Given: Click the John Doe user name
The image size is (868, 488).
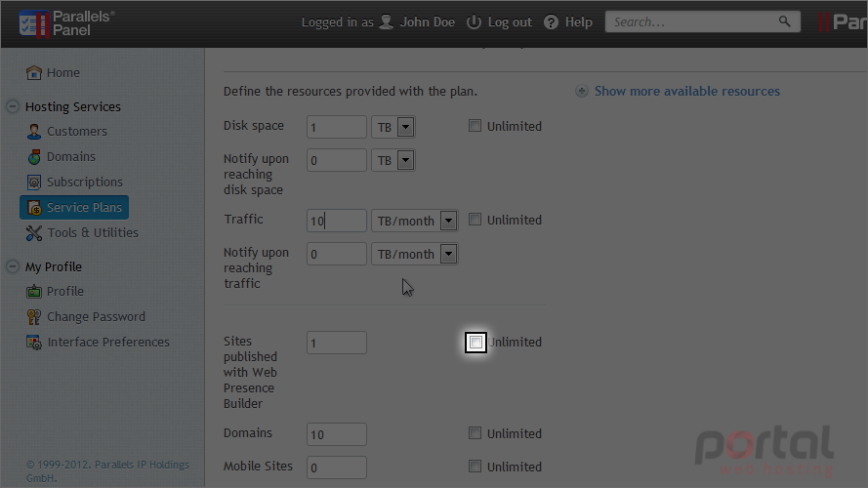Looking at the screenshot, I should pos(428,22).
